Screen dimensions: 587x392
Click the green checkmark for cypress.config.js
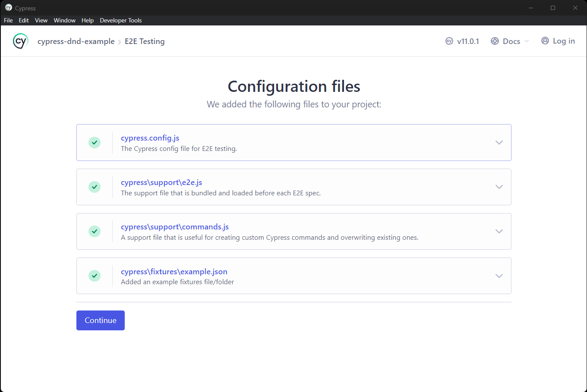pos(95,142)
